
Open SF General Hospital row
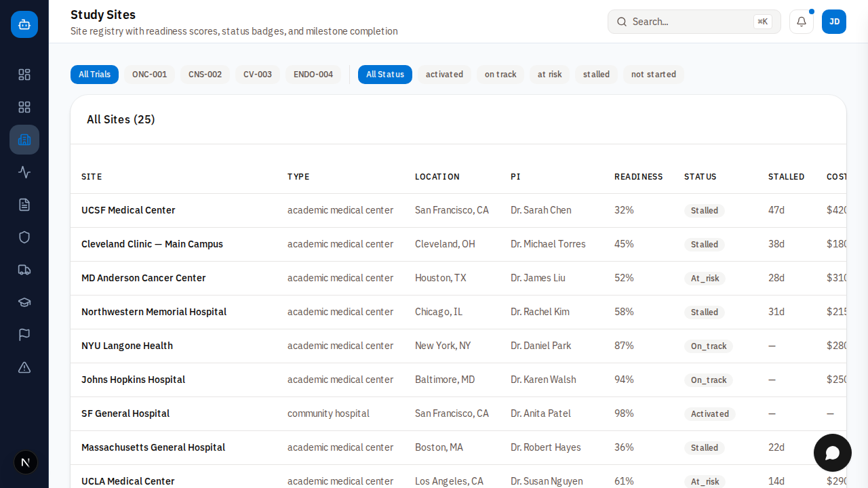[458, 414]
